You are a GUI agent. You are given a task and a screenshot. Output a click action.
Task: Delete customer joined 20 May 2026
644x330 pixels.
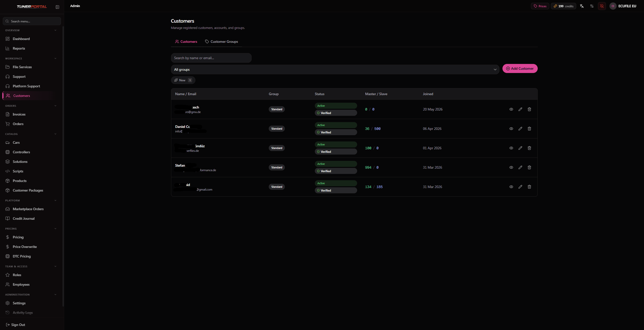point(529,109)
